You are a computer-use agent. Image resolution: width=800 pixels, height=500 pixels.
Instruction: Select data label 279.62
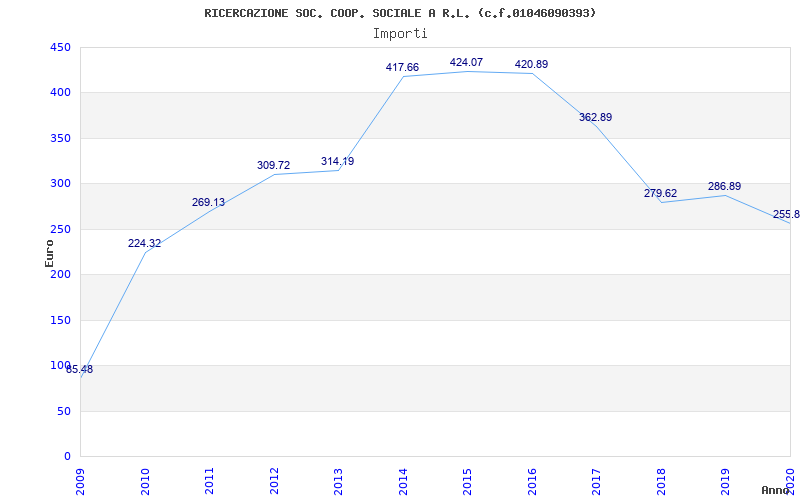tap(660, 193)
